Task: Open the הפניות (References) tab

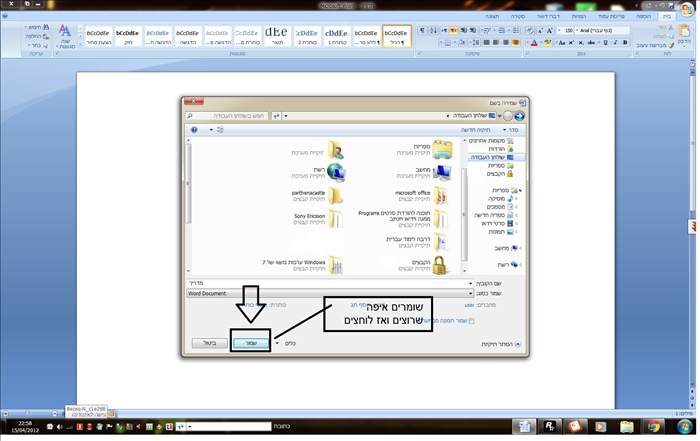Action: point(579,16)
